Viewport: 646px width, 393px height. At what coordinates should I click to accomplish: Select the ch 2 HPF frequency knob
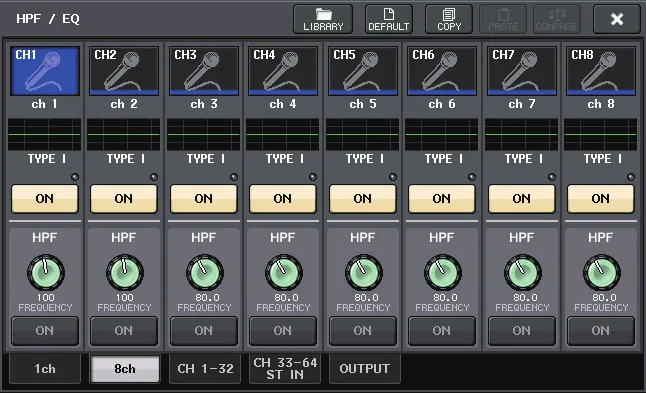pyautogui.click(x=125, y=273)
